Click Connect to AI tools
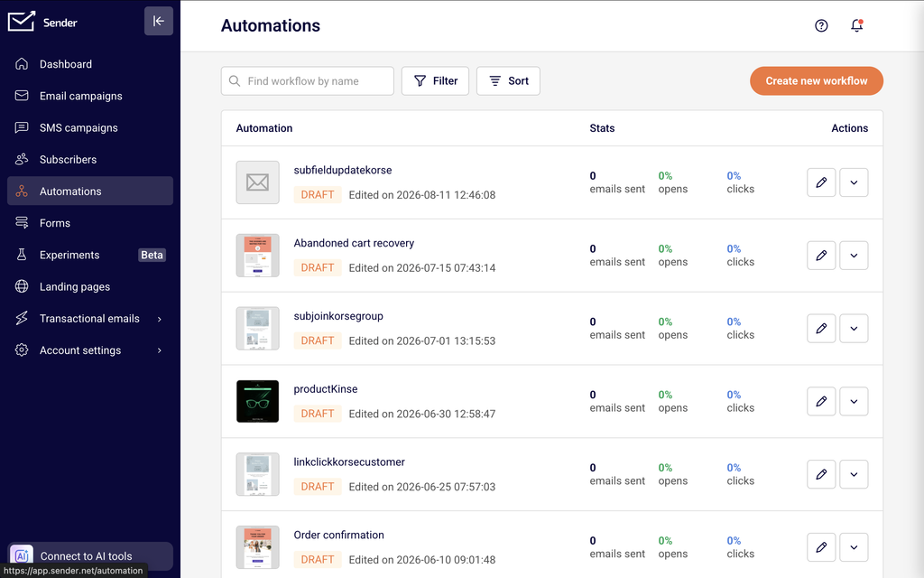Image resolution: width=924 pixels, height=578 pixels. point(90,556)
